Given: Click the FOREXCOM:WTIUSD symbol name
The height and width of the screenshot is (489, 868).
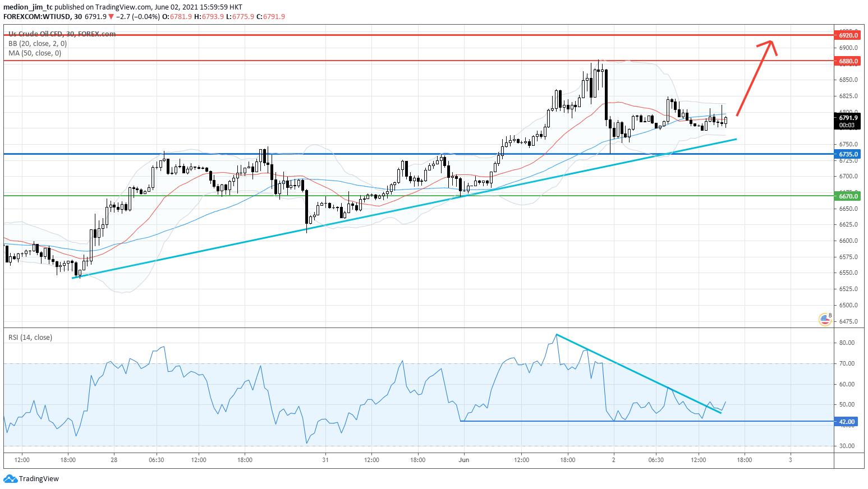Looking at the screenshot, I should tap(36, 16).
